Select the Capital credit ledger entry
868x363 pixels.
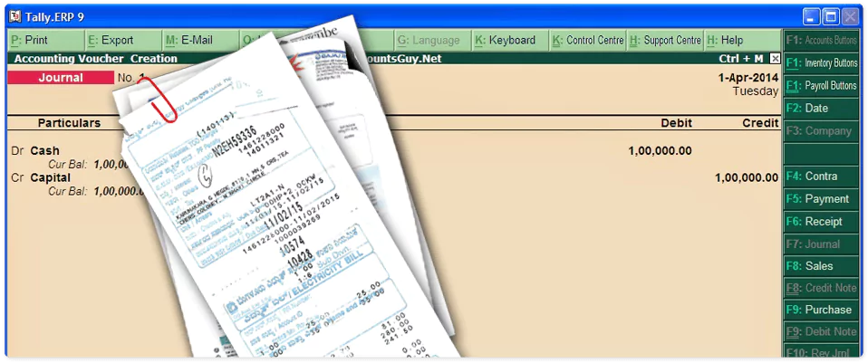point(51,177)
